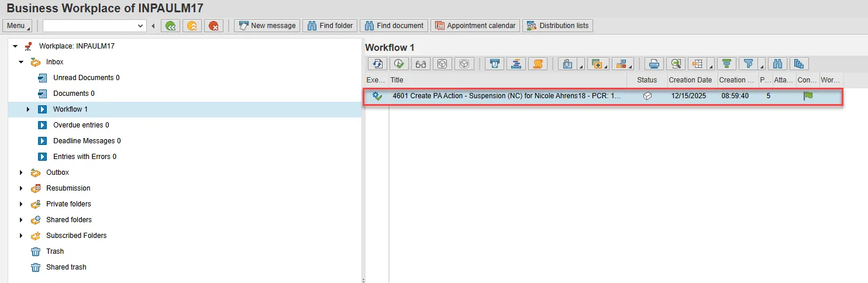The width and height of the screenshot is (868, 283).
Task: Collapse the Workplace: INPAULM17 node
Action: (15, 46)
